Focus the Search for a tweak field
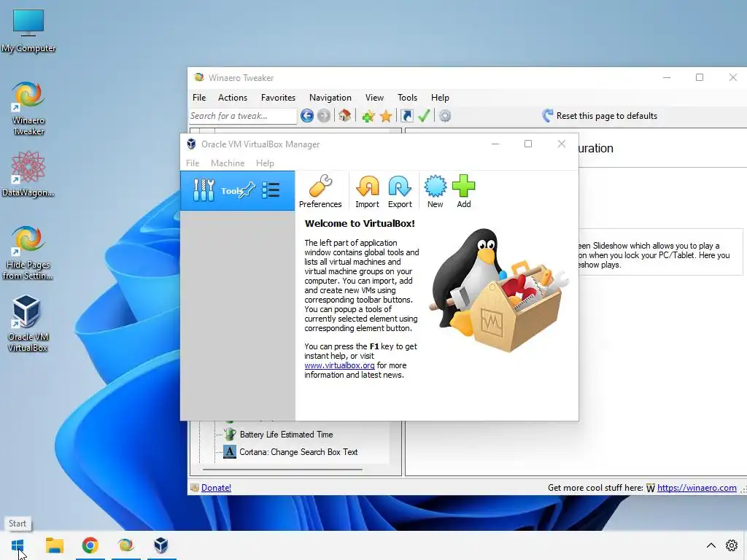 tap(242, 116)
